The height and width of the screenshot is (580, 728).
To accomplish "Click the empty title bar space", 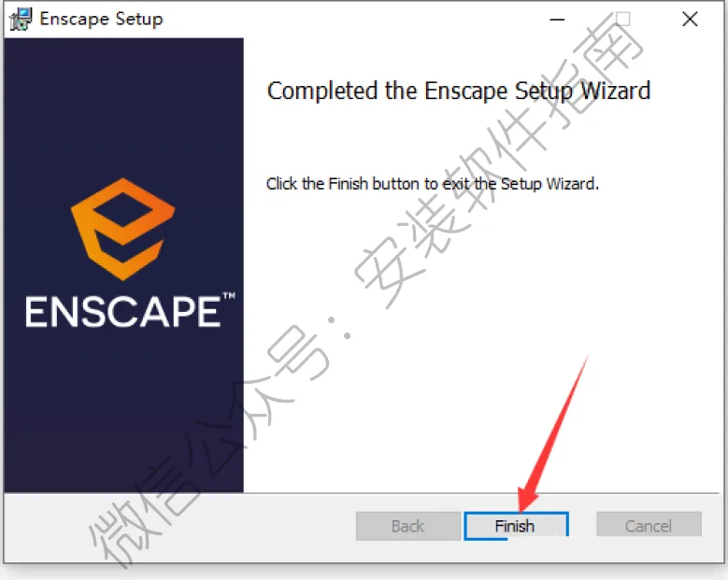I will pyautogui.click(x=353, y=19).
